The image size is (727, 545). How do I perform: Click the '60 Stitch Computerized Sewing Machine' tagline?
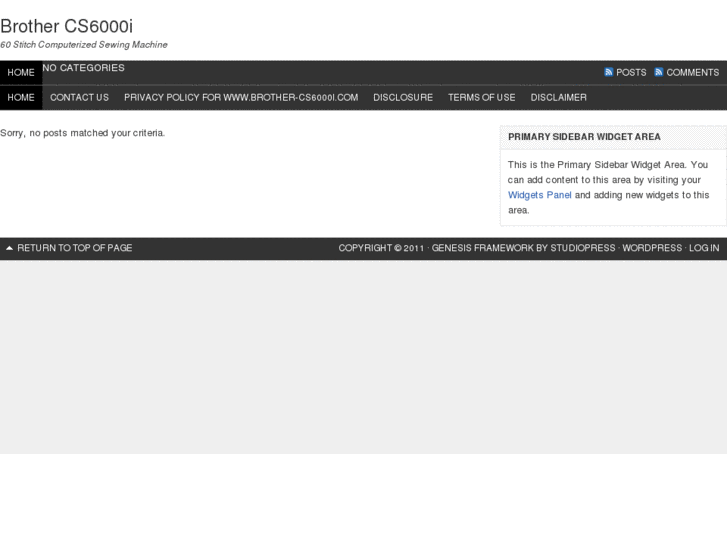click(x=84, y=45)
